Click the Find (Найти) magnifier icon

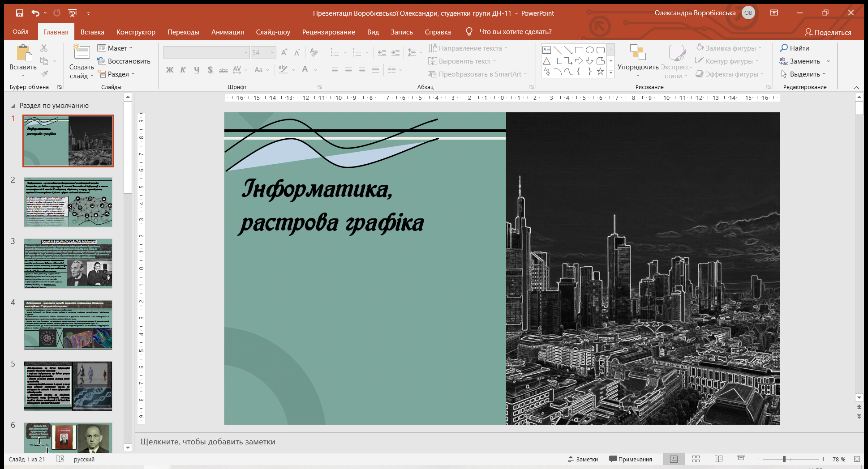[x=784, y=48]
